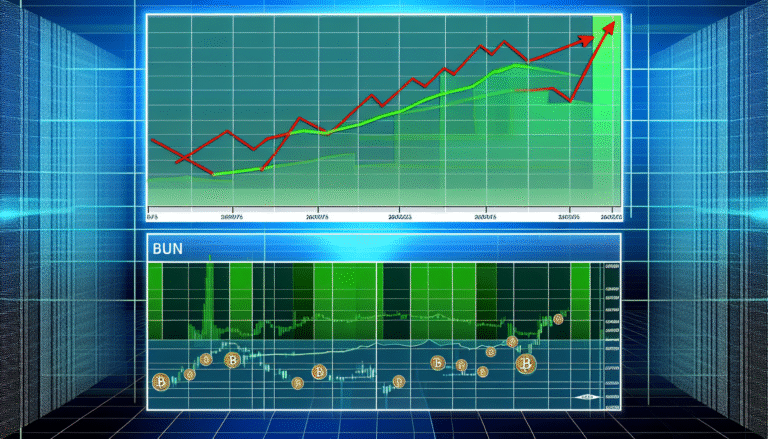Click the horizontal red arrowhead pointing right
Screen dimensions: 768x439
581,42
